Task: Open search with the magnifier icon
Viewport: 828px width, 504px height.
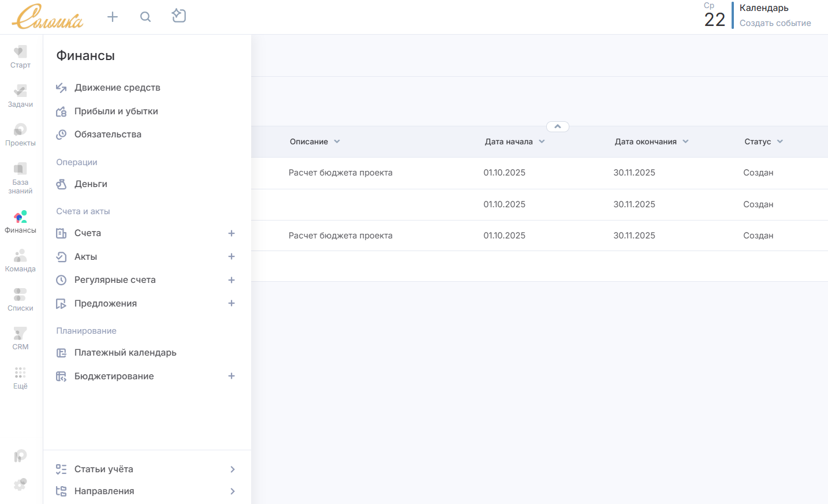Action: point(146,17)
